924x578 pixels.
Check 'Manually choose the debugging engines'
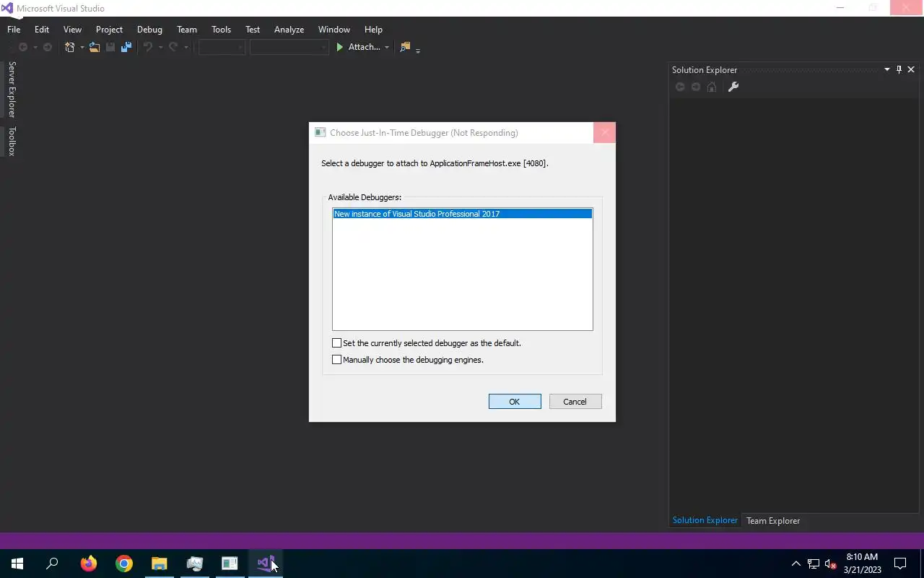pos(336,360)
